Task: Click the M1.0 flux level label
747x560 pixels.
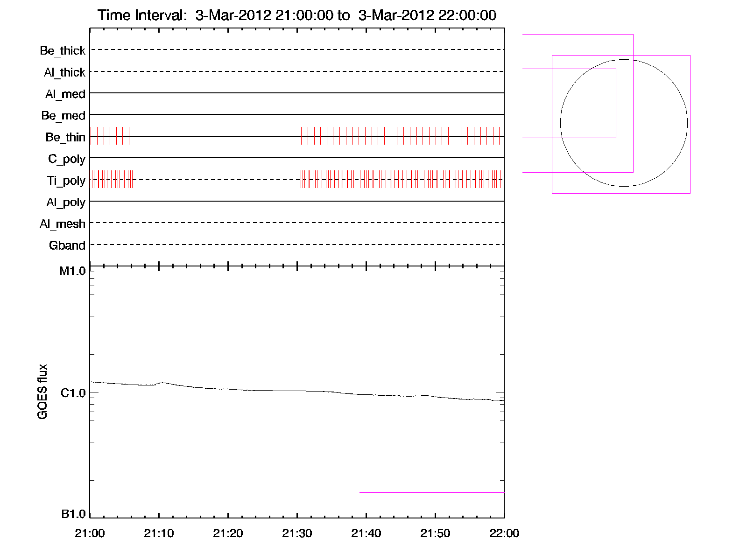Action: click(x=72, y=271)
